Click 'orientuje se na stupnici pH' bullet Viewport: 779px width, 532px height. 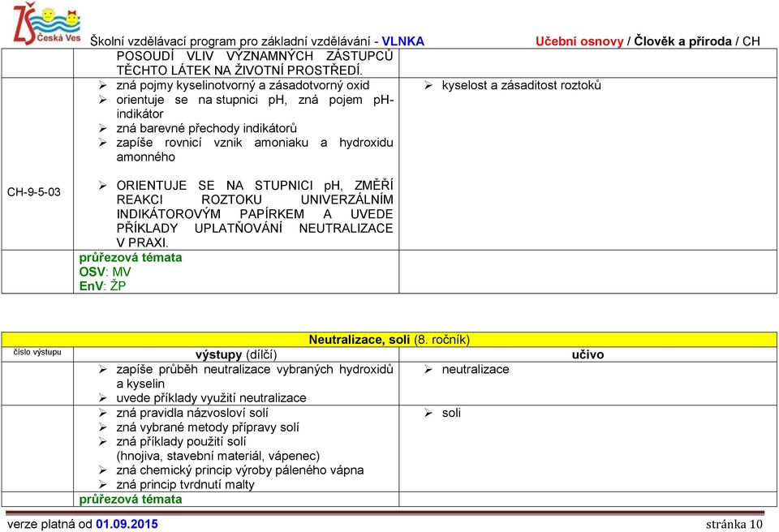point(254,106)
